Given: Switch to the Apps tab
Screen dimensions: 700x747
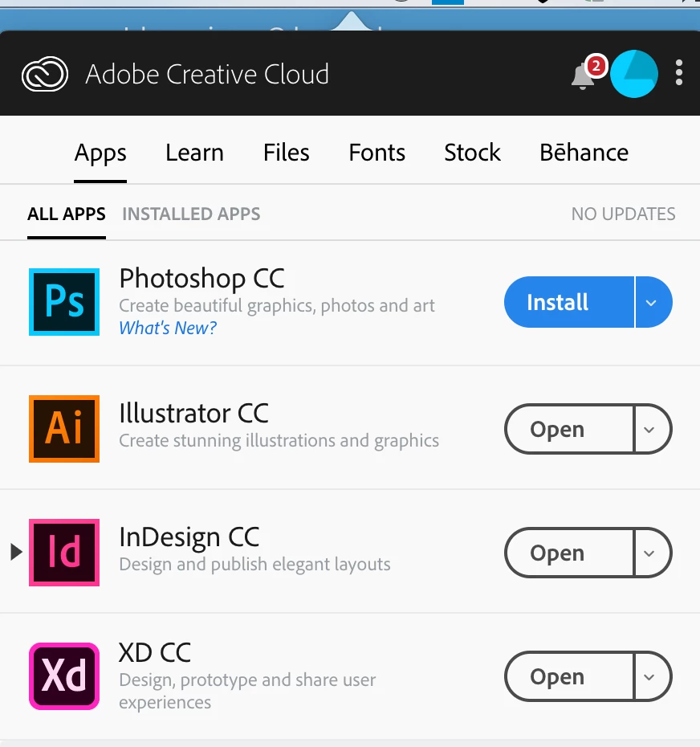Looking at the screenshot, I should point(100,153).
